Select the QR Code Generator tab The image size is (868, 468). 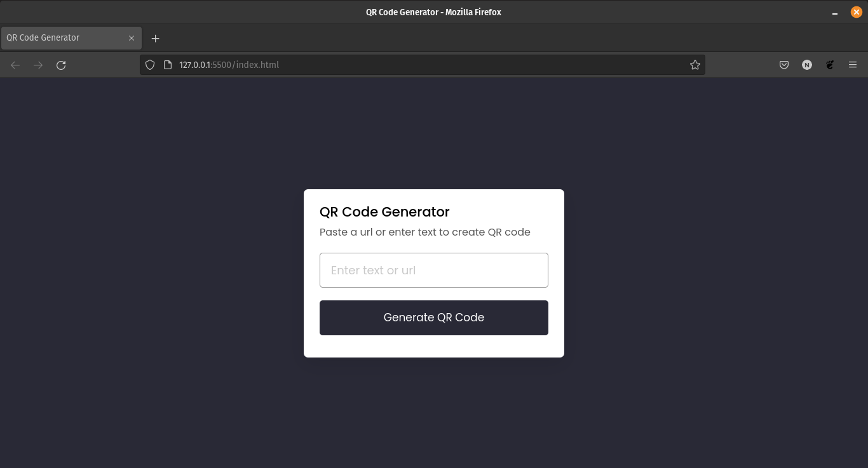click(x=64, y=37)
